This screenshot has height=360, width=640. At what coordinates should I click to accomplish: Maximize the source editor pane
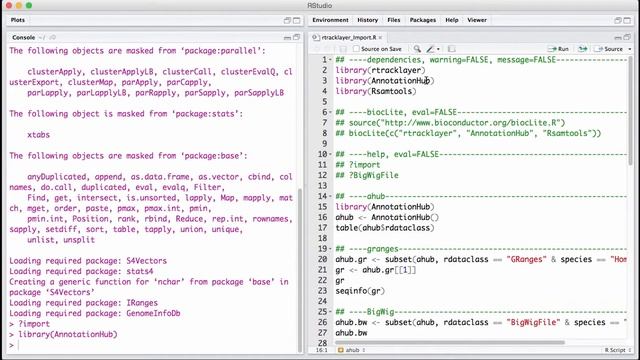(627, 38)
